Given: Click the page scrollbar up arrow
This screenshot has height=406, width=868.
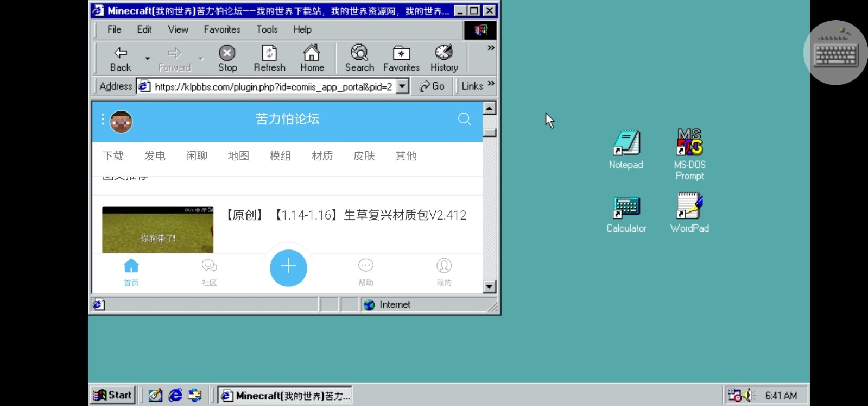Looking at the screenshot, I should [x=490, y=108].
